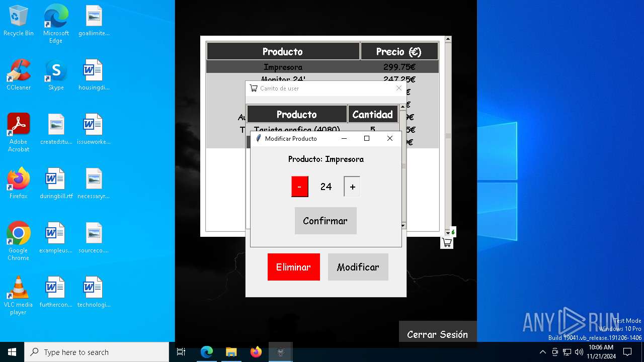Minimize the Modificar Producto window

[344, 138]
